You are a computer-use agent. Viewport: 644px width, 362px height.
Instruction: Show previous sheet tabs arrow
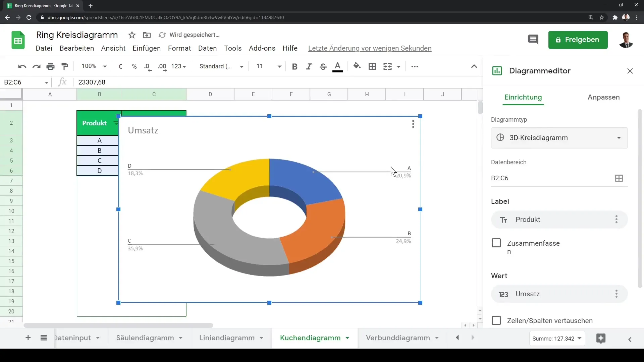pos(458,338)
